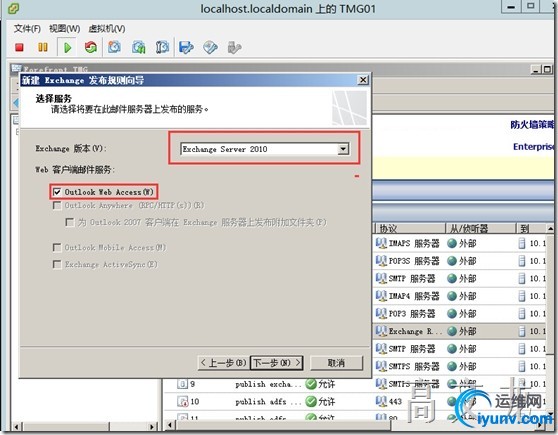Open the 文件(F) menu
This screenshot has height=435, width=558.
click(27, 28)
